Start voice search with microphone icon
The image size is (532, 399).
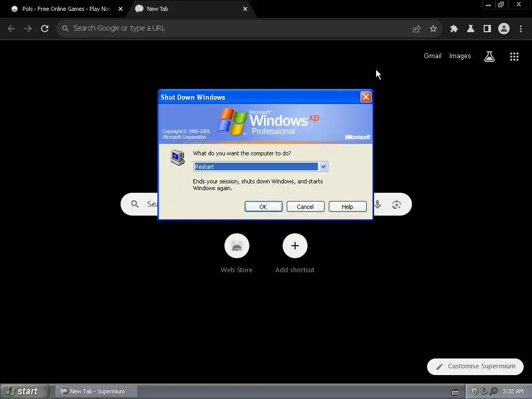378,204
